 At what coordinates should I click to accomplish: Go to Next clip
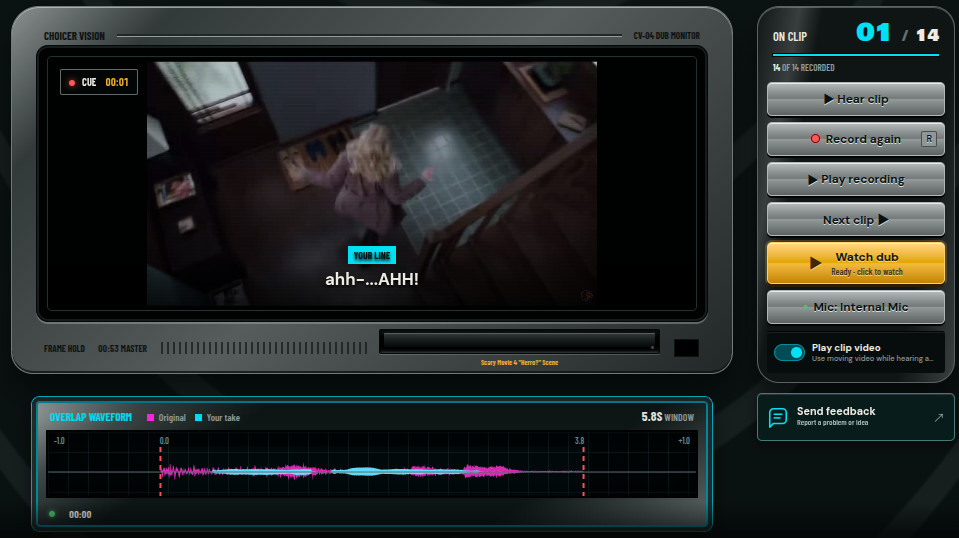(856, 219)
